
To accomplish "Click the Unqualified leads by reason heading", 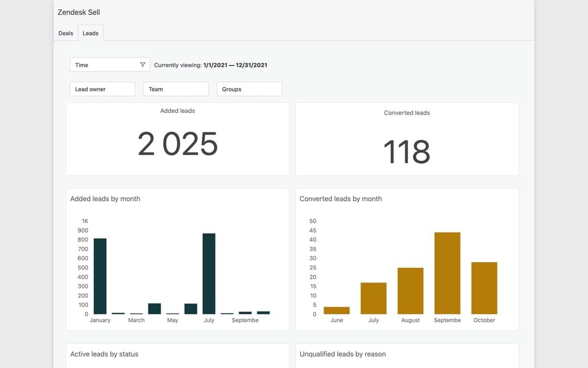I will click(x=343, y=354).
